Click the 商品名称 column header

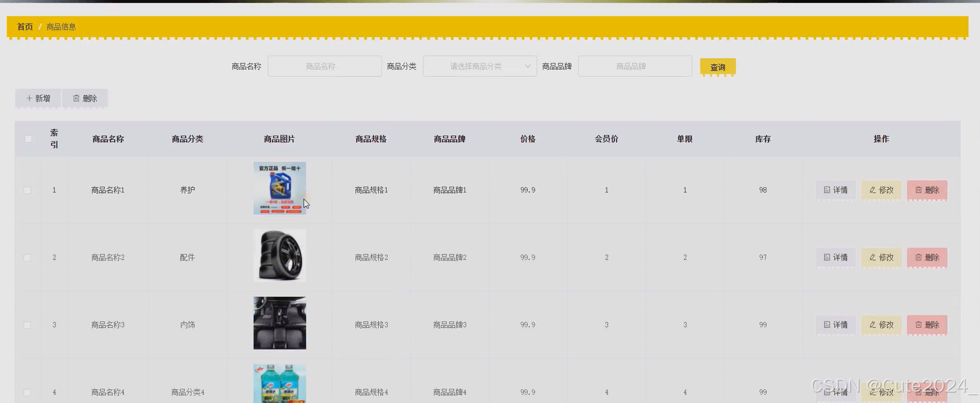tap(108, 139)
